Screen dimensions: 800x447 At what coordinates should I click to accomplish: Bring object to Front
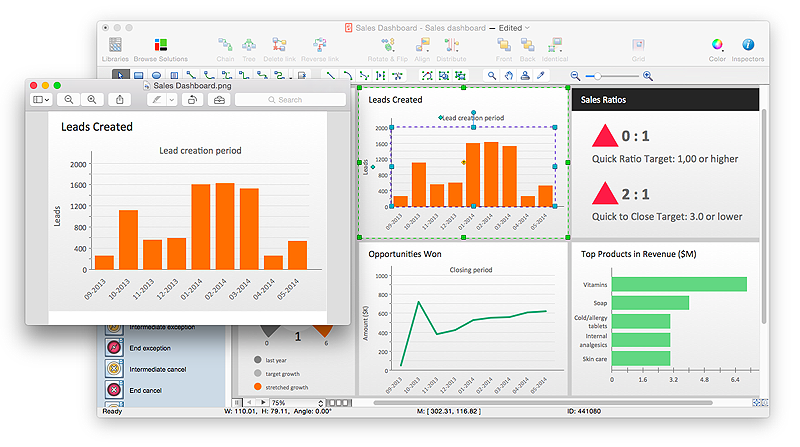504,49
